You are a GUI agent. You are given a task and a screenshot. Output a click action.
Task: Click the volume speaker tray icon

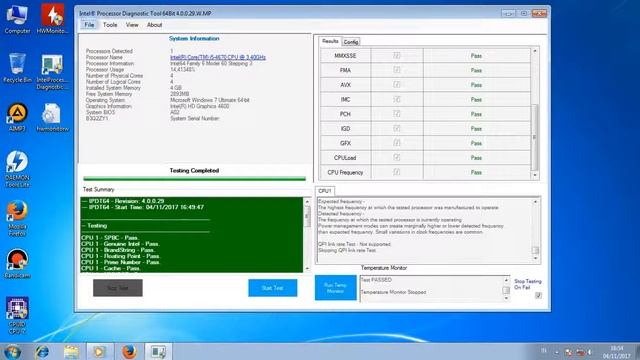[589, 352]
